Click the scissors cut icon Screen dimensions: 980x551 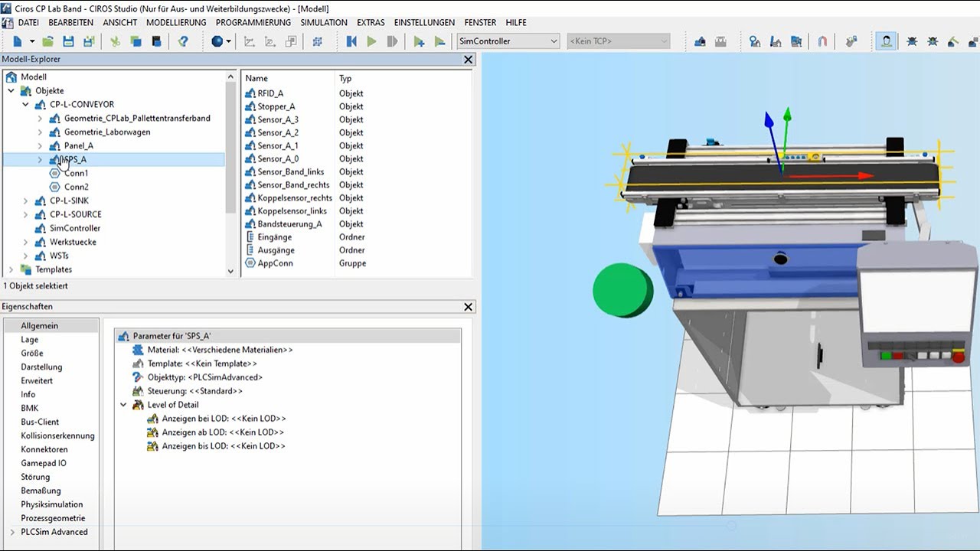[x=116, y=41]
